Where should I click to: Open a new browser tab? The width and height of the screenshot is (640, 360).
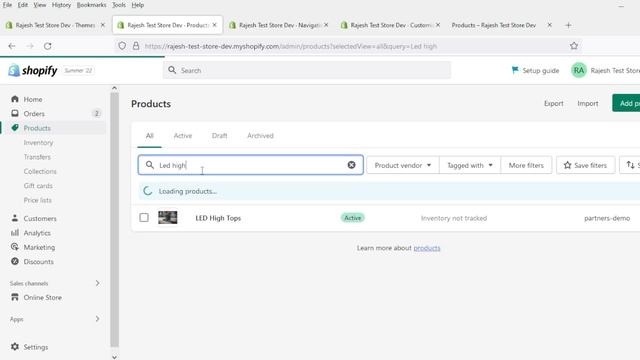pyautogui.click(x=568, y=25)
